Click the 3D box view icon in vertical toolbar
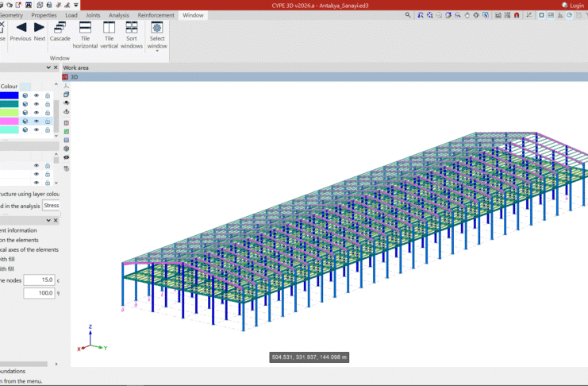The image size is (588, 386). (x=67, y=95)
